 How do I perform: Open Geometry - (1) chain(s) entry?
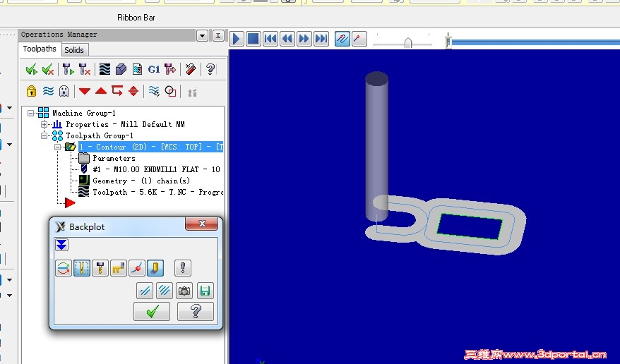click(x=141, y=181)
